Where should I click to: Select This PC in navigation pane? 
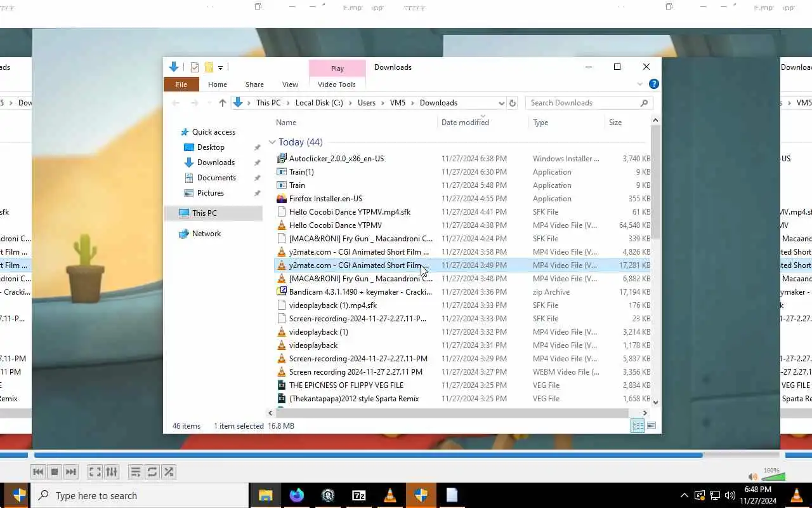coord(204,213)
